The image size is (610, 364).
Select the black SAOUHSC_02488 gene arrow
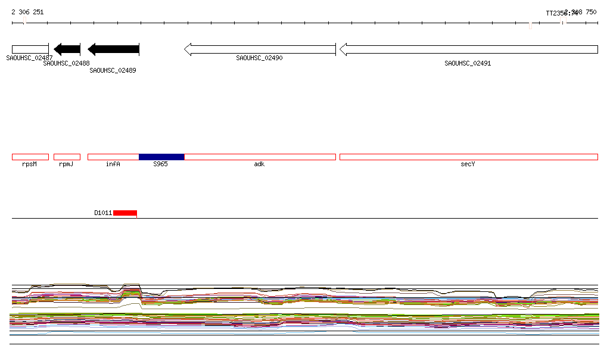(x=67, y=49)
